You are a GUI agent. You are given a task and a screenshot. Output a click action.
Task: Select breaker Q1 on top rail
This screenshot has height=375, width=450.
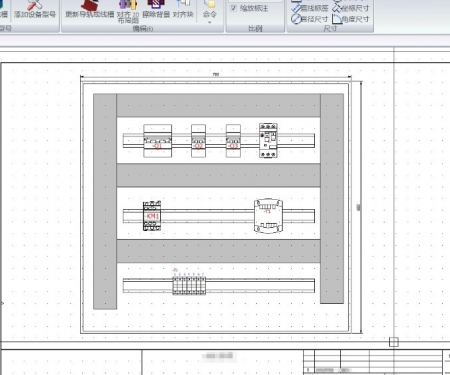click(158, 141)
